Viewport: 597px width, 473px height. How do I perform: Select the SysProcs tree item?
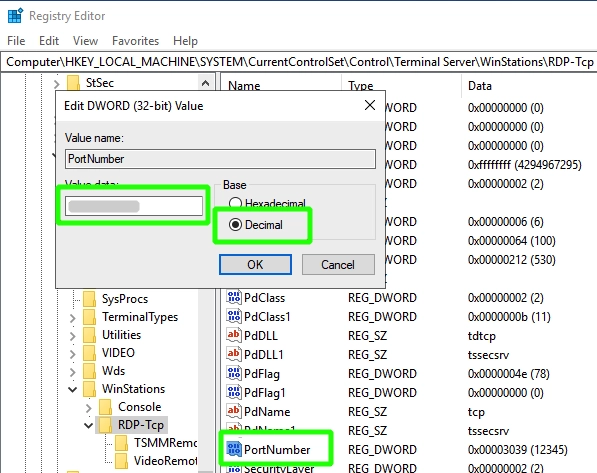[125, 299]
